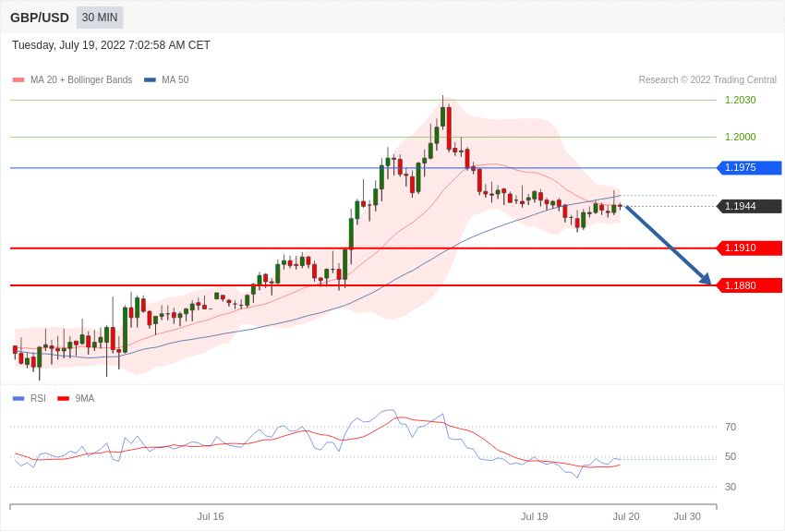Image resolution: width=785 pixels, height=532 pixels.
Task: Click the 1.2000 resistance level label
Action: [x=741, y=137]
